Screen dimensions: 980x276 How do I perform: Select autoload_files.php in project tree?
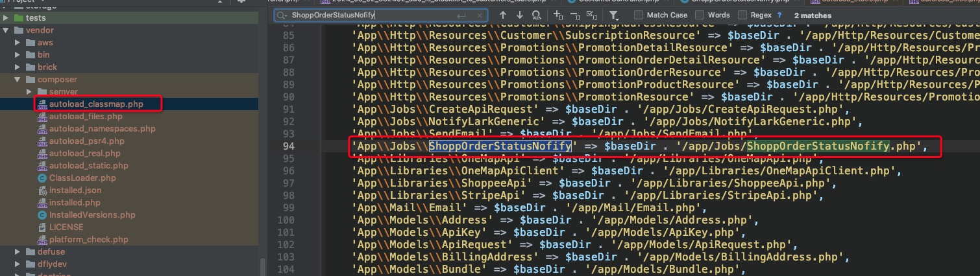click(86, 117)
